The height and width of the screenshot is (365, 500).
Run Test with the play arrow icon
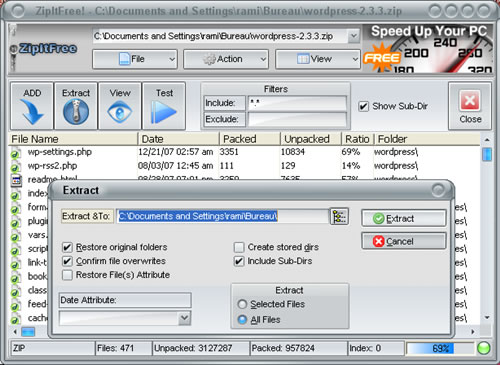[163, 112]
